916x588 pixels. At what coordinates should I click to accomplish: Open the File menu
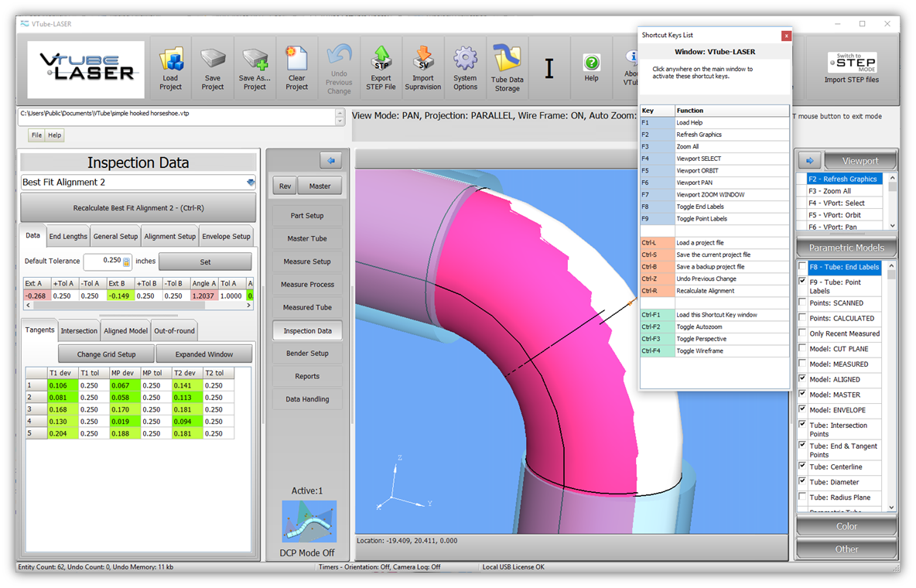37,135
